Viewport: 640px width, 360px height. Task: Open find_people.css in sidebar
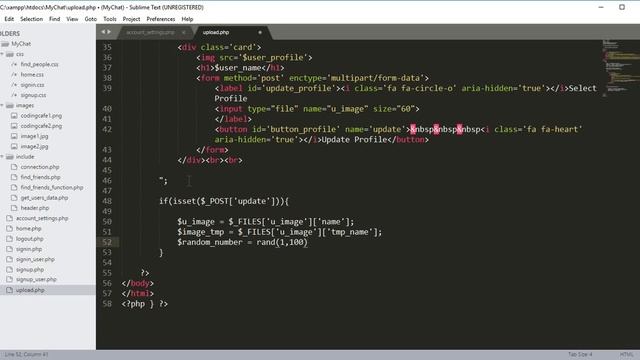(39, 64)
